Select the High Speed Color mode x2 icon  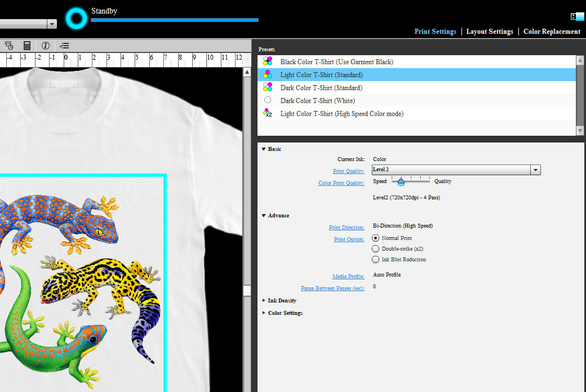[x=268, y=113]
